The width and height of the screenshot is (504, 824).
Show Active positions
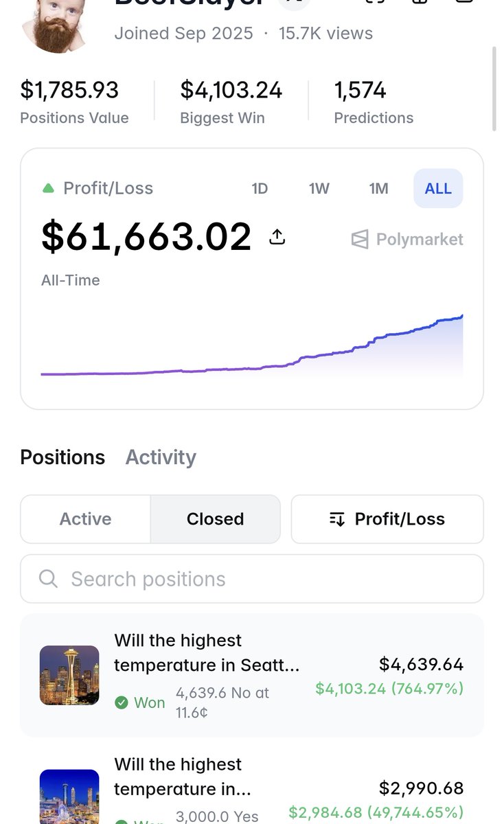pyautogui.click(x=86, y=519)
